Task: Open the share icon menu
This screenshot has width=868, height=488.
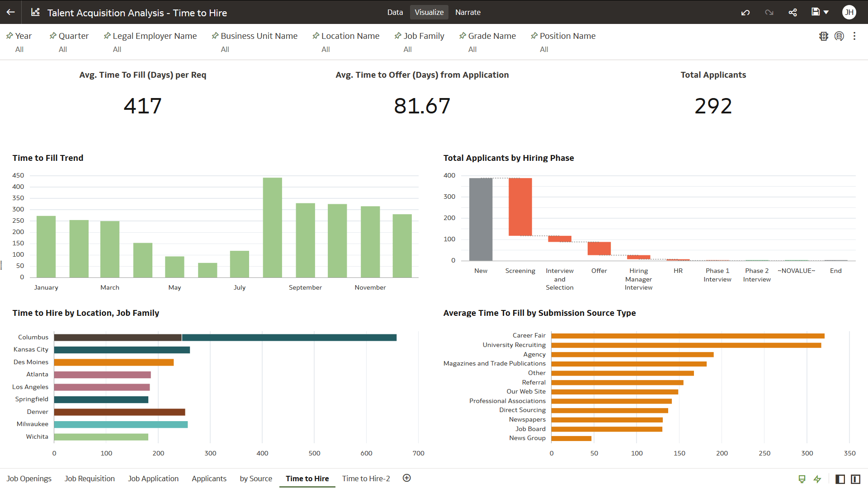Action: [793, 12]
